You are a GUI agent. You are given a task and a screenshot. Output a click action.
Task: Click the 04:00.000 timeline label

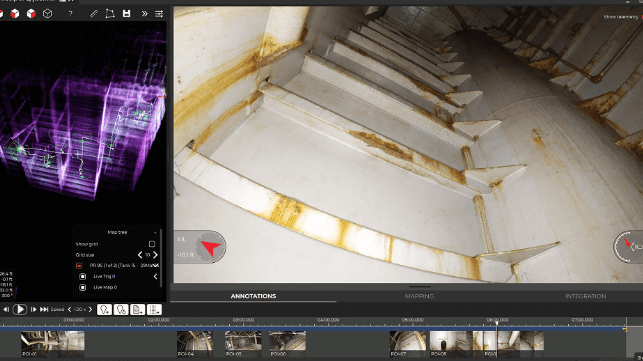(328, 320)
